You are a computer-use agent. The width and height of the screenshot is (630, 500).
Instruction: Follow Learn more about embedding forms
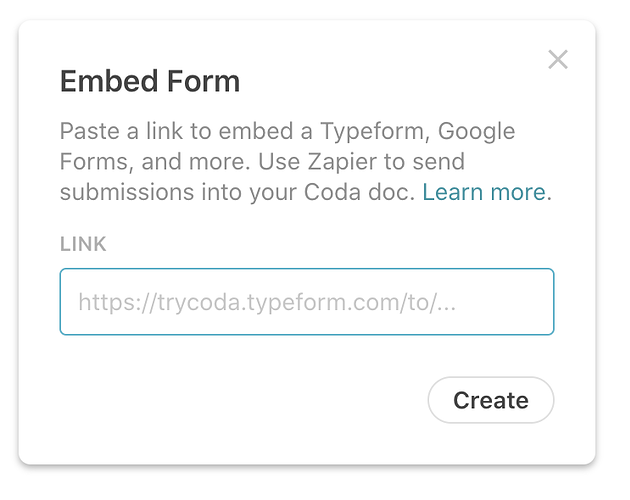click(484, 192)
